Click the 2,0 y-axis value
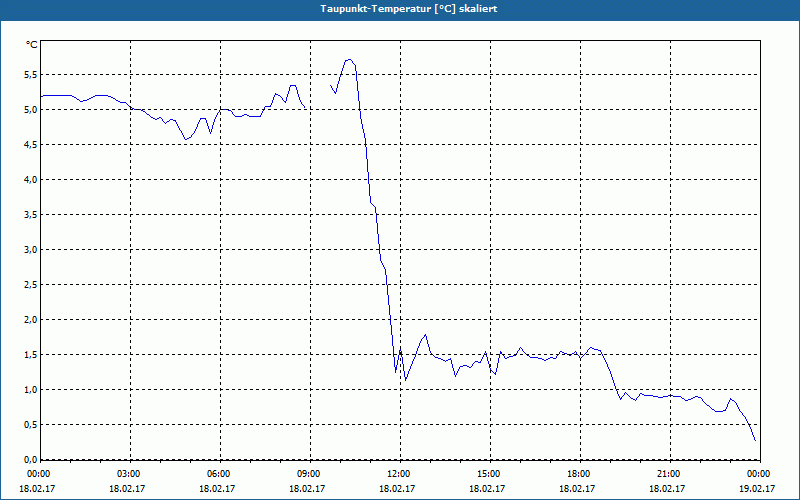The image size is (800, 500). (31, 320)
